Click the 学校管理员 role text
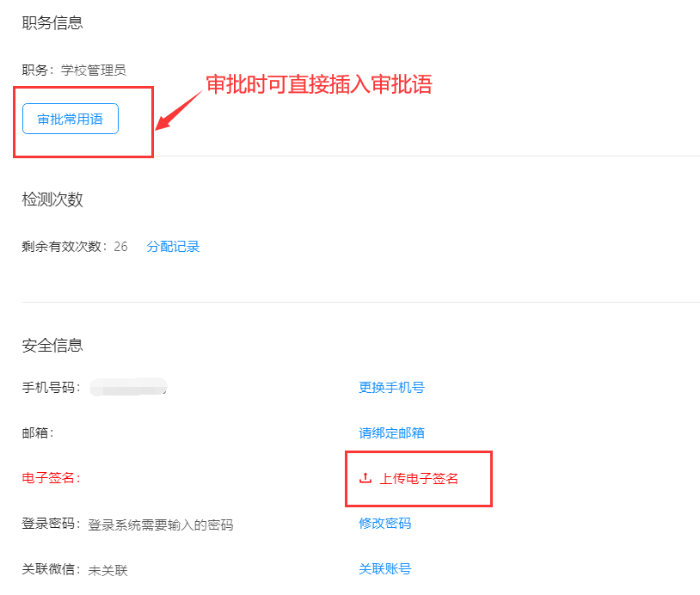 pos(94,71)
